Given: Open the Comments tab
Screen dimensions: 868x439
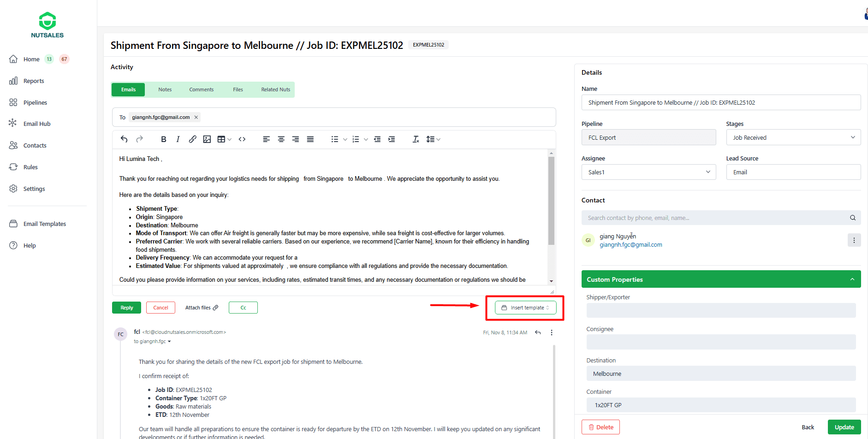Looking at the screenshot, I should 201,89.
